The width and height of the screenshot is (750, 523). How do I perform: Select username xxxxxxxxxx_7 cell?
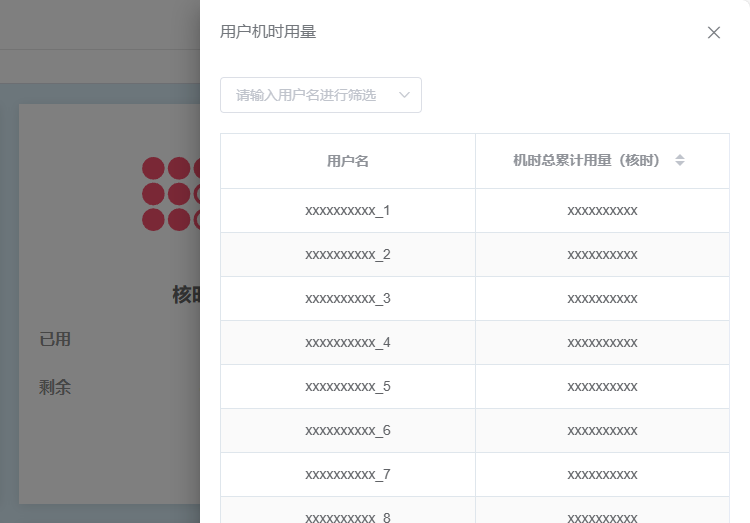(x=348, y=475)
